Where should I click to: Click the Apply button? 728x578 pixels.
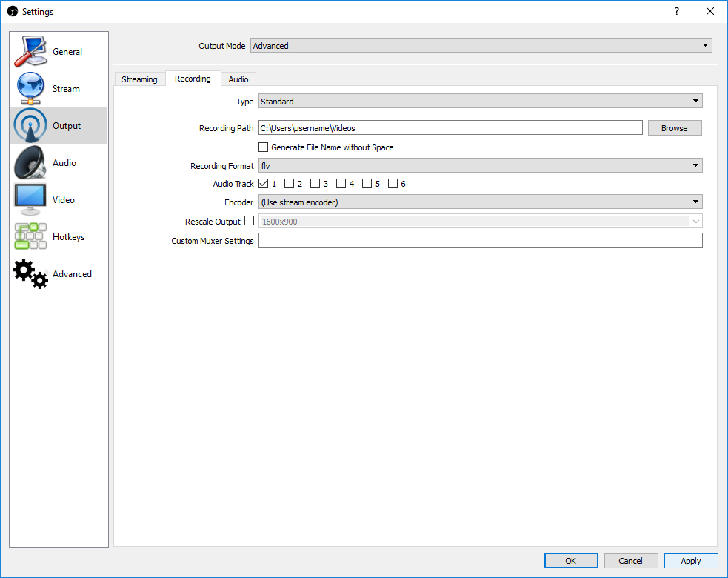click(x=690, y=561)
